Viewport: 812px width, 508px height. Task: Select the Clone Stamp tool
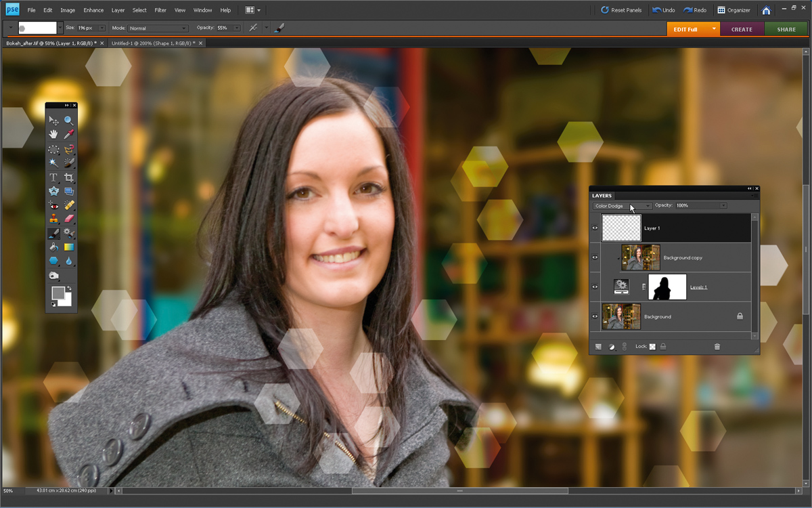tap(53, 219)
